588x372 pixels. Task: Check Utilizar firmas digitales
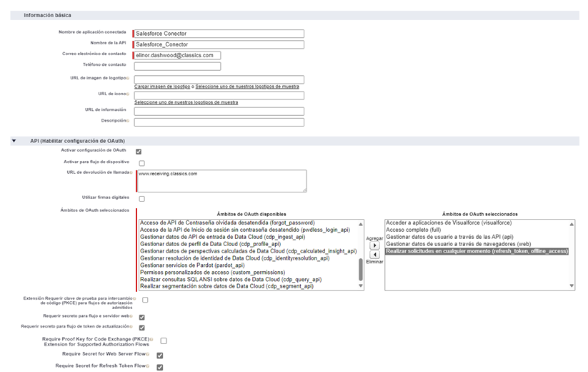(x=141, y=199)
